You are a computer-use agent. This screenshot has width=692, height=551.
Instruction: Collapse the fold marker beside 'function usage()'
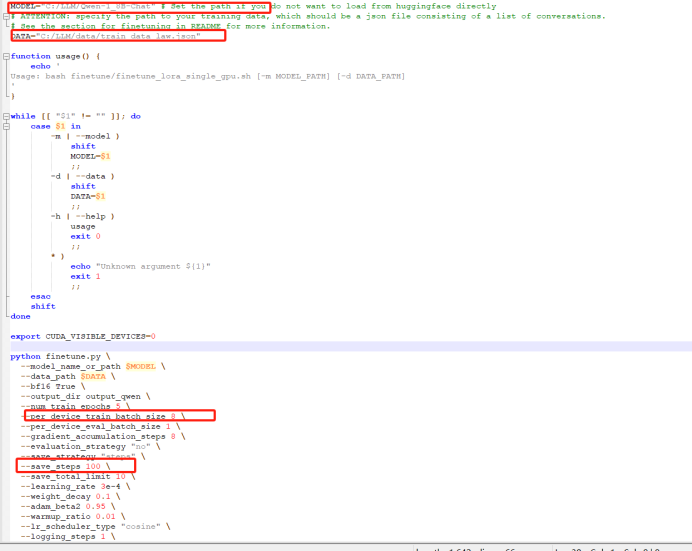pyautogui.click(x=6, y=56)
